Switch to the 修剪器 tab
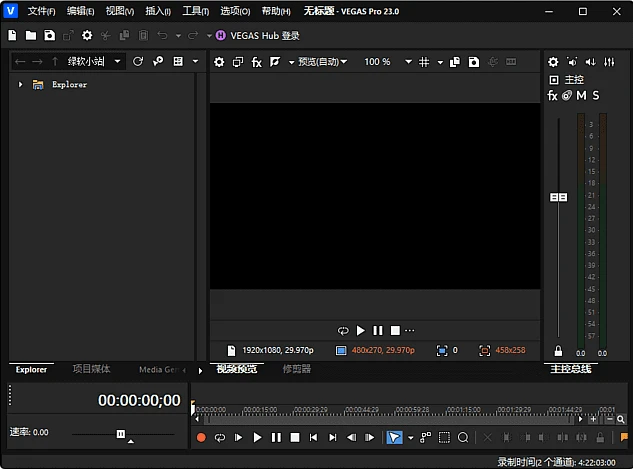 pos(296,369)
